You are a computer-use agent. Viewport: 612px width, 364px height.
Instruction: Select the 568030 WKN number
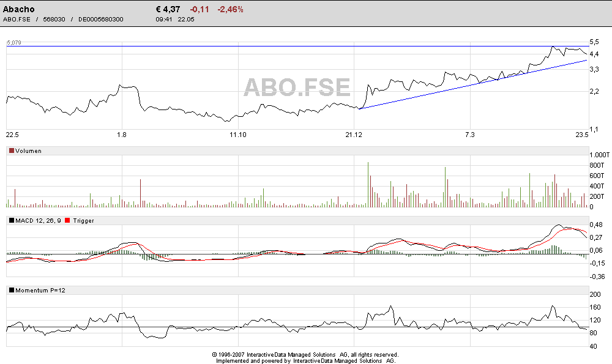pos(54,19)
